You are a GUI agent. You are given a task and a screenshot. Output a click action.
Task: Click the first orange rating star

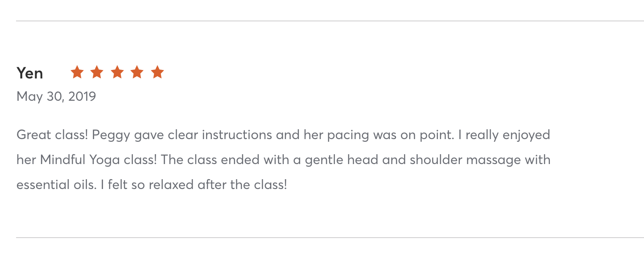click(77, 72)
